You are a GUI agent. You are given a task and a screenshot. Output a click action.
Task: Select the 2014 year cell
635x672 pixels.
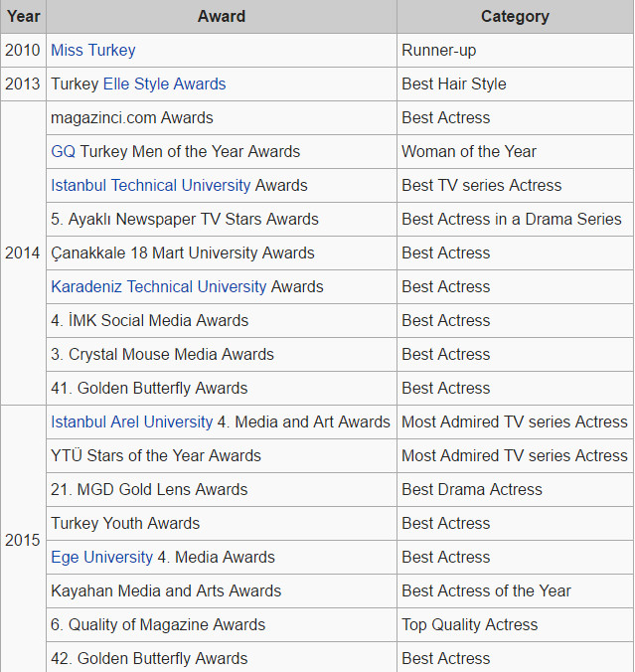pyautogui.click(x=23, y=253)
